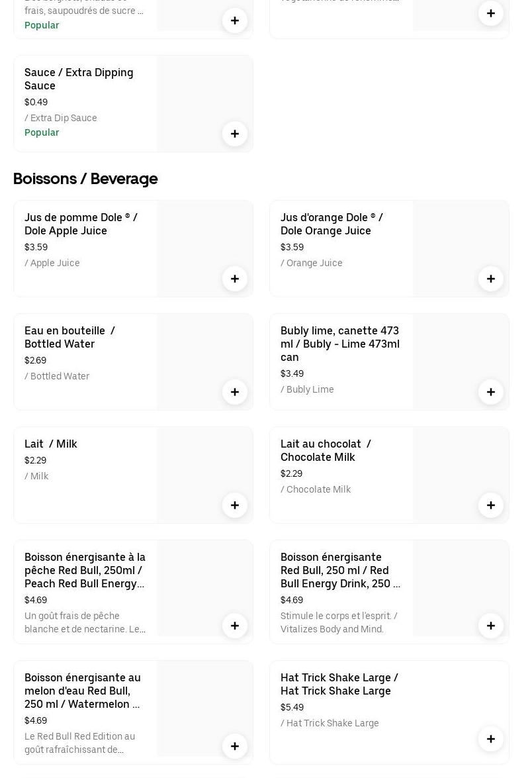Add Hat Trick Shake Large to cart
This screenshot has width=532, height=778.
pyautogui.click(x=491, y=739)
